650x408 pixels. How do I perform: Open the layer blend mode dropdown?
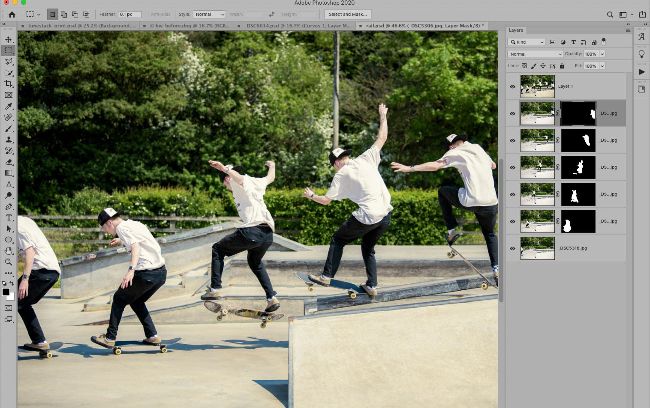pos(535,53)
